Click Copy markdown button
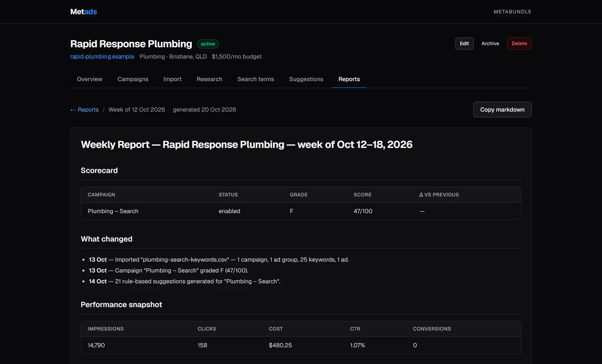This screenshot has width=602, height=364. coord(502,109)
